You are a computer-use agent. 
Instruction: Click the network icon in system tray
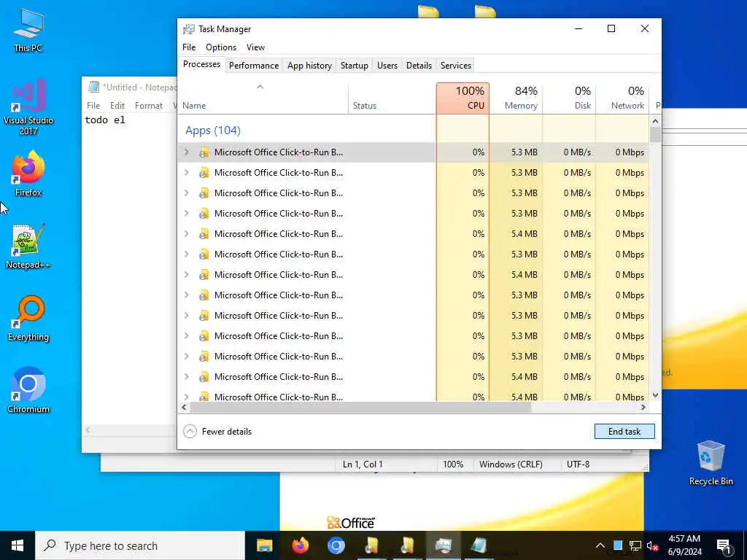pos(635,545)
